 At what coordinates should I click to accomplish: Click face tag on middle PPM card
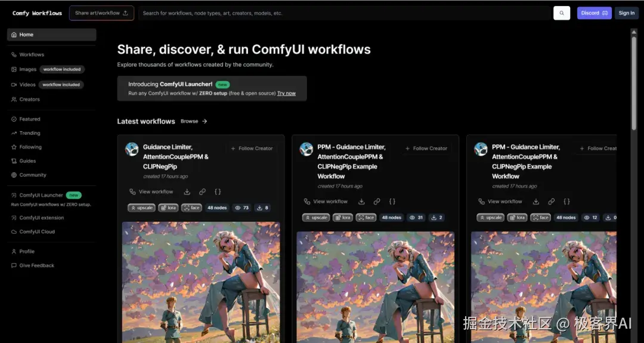click(366, 218)
